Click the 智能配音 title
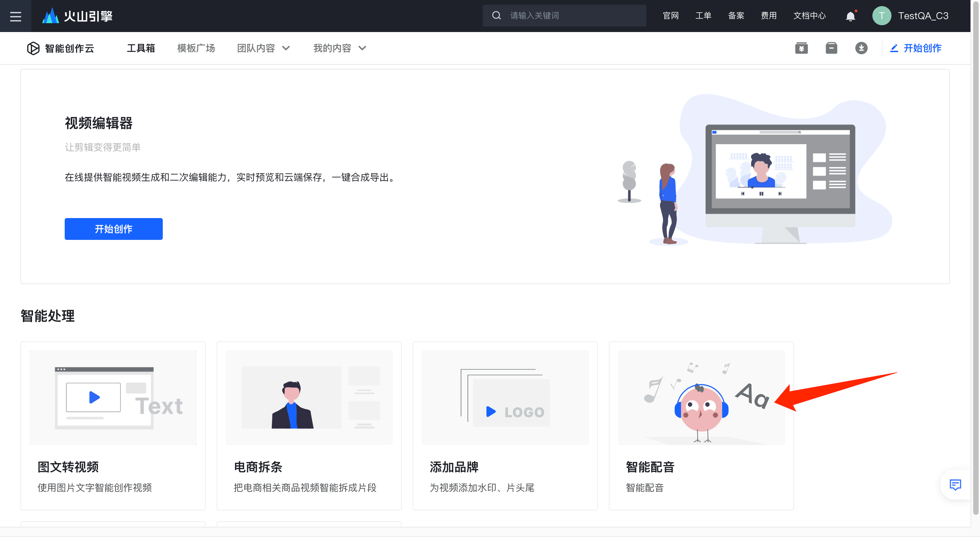Viewport: 980px width, 537px height. click(x=650, y=466)
